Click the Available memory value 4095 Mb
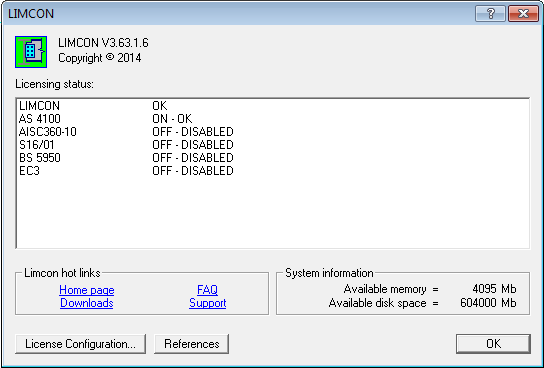The height and width of the screenshot is (368, 544). point(494,289)
